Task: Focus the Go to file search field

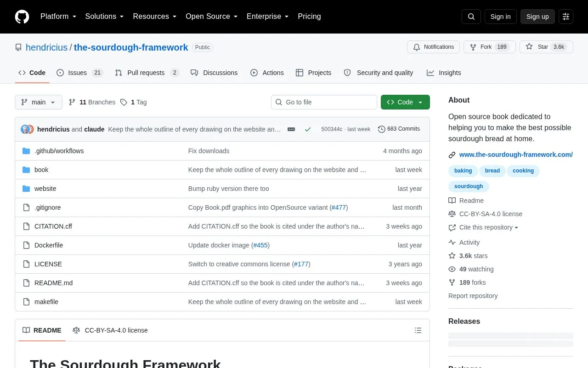Action: (x=324, y=102)
